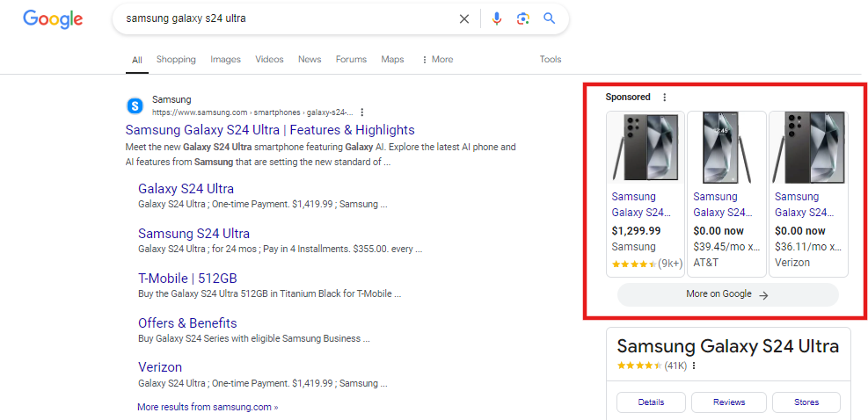Open the Stores button

806,402
